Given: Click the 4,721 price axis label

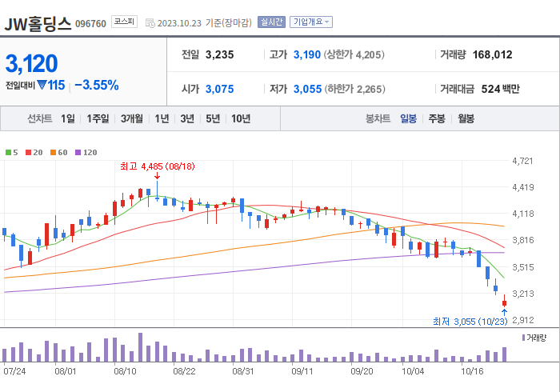Looking at the screenshot, I should [x=522, y=161].
